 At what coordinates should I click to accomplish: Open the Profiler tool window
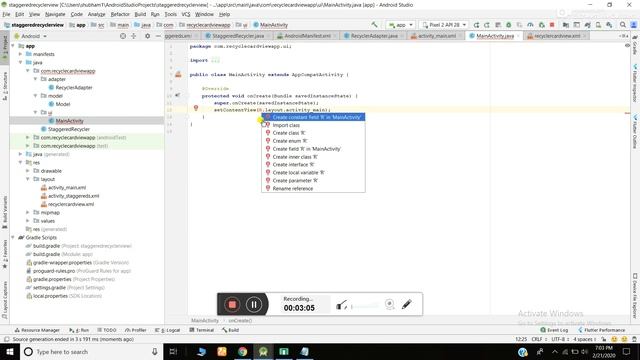136,330
